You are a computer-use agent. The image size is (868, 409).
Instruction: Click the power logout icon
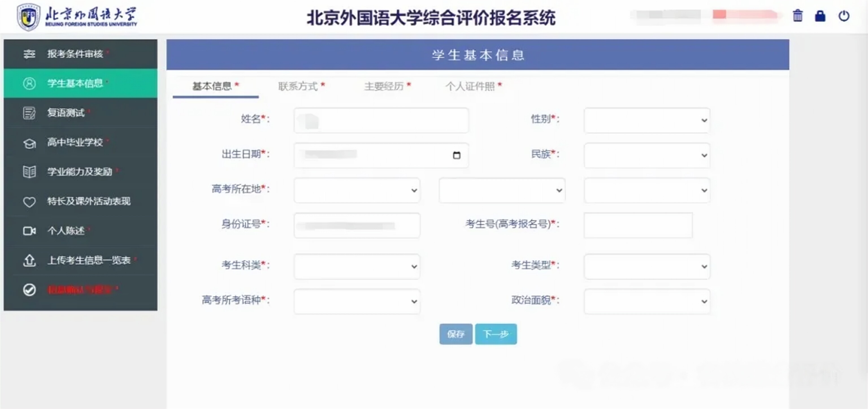click(x=844, y=16)
